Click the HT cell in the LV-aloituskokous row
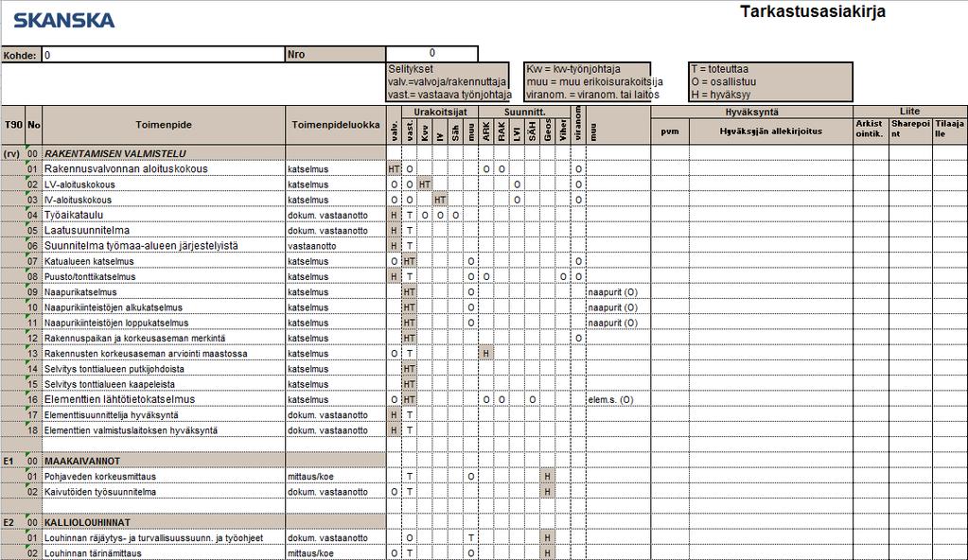 click(x=425, y=184)
